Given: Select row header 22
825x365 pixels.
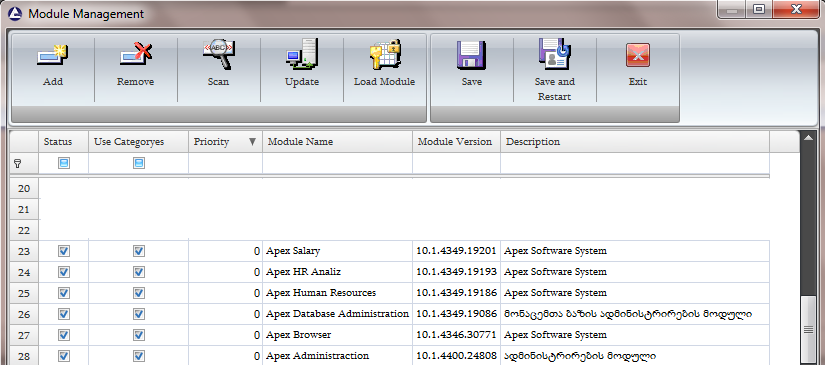Looking at the screenshot, I should pos(24,230).
